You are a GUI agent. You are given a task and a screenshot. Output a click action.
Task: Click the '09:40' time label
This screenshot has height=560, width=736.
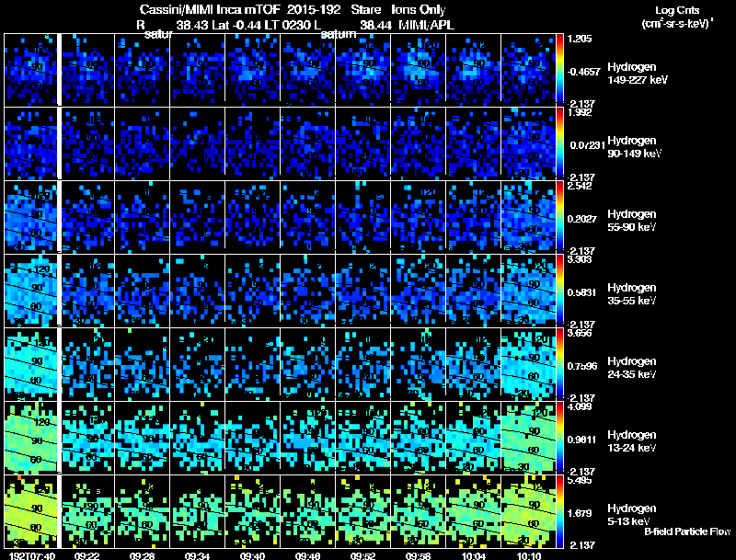pyautogui.click(x=252, y=555)
